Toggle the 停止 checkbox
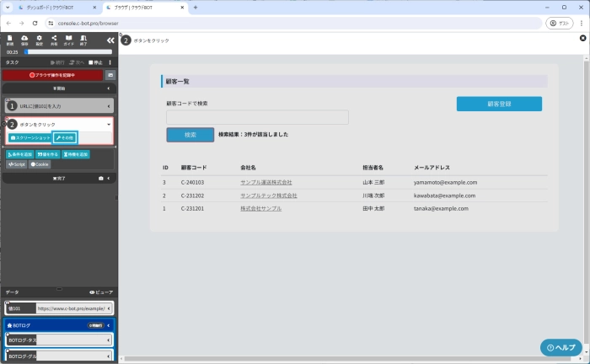The width and height of the screenshot is (590, 364). [x=92, y=62]
